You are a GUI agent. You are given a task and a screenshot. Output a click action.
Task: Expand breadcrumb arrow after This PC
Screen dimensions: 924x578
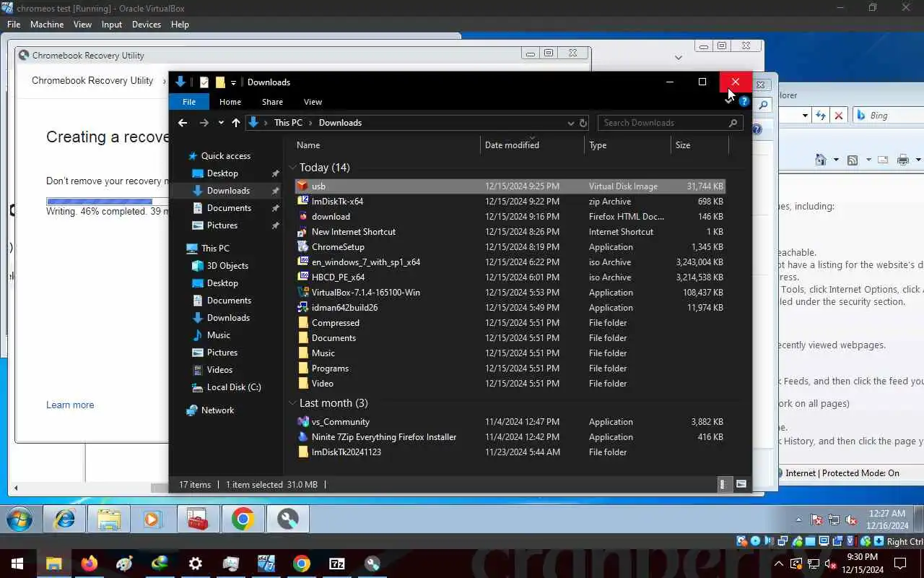click(310, 123)
